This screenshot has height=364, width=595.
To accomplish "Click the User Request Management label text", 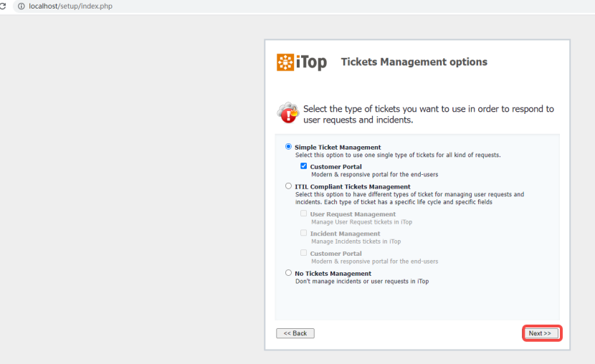I will pyautogui.click(x=353, y=214).
